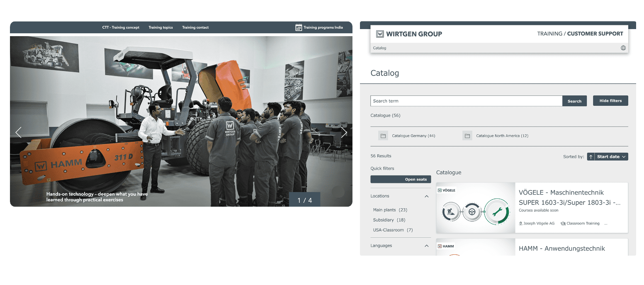Click Training programs India link

323,27
